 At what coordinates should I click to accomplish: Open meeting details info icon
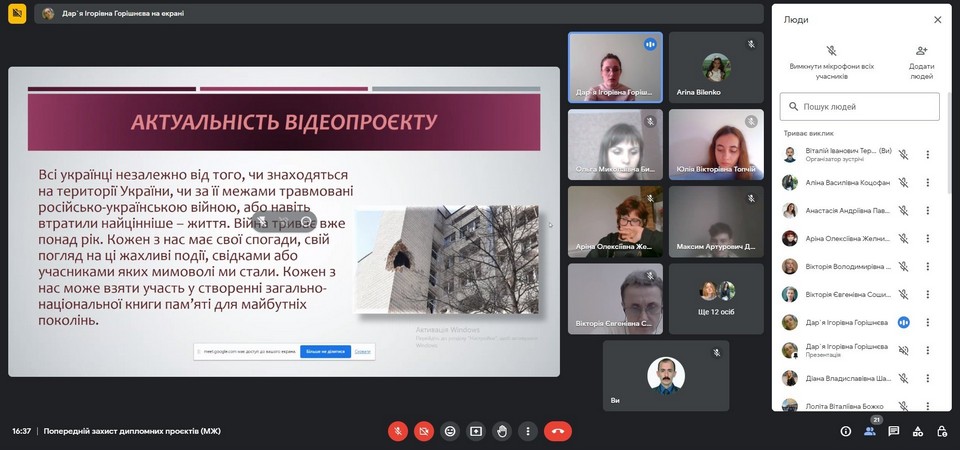[845, 431]
